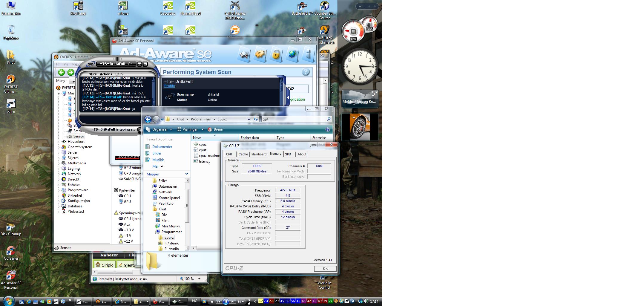The height and width of the screenshot is (306, 644).
Task: Expand Operativsystem node in EVEREST tree
Action: coord(59,147)
